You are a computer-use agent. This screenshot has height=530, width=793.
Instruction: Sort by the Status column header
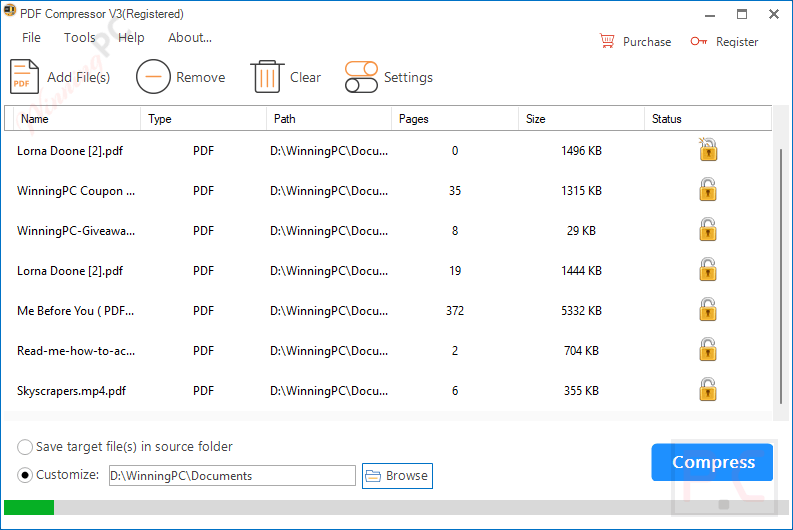coord(708,119)
